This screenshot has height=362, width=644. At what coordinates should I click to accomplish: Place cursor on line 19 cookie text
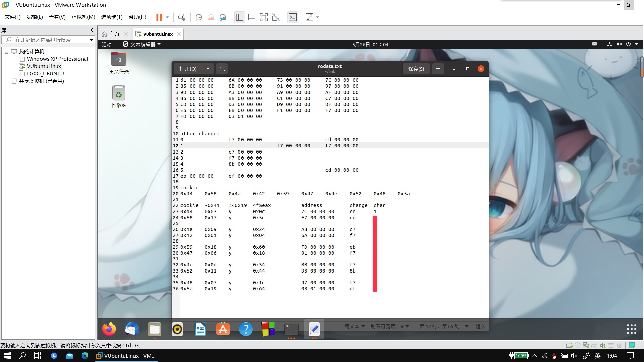pyautogui.click(x=189, y=188)
